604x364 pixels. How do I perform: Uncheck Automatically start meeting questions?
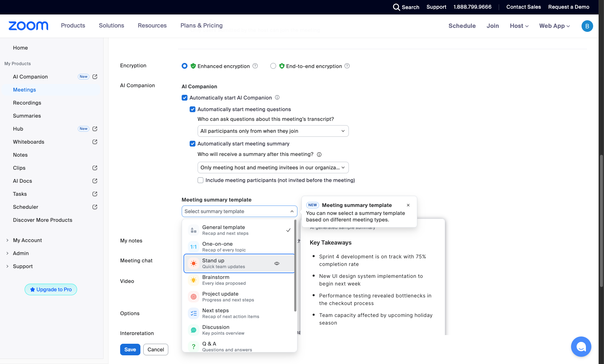click(193, 109)
